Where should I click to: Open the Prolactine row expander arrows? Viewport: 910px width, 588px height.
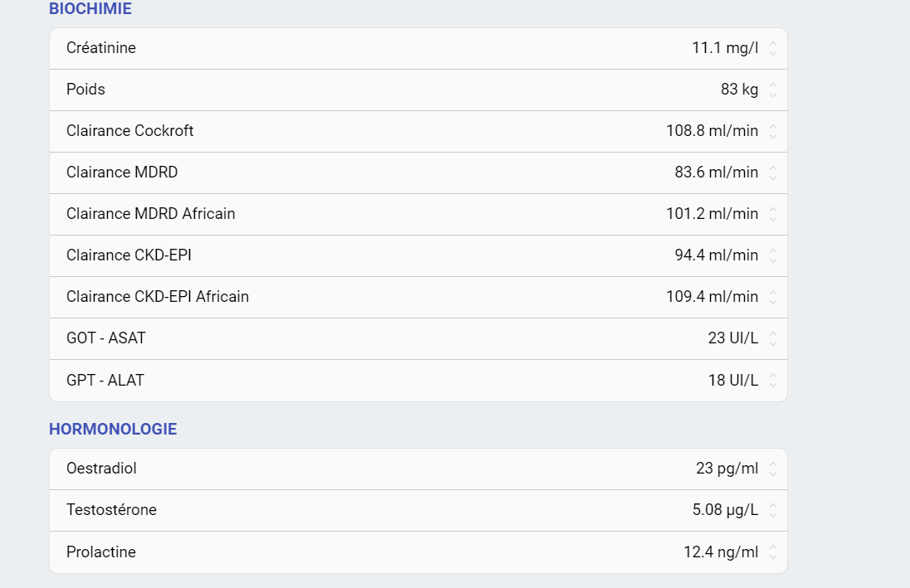pos(772,552)
